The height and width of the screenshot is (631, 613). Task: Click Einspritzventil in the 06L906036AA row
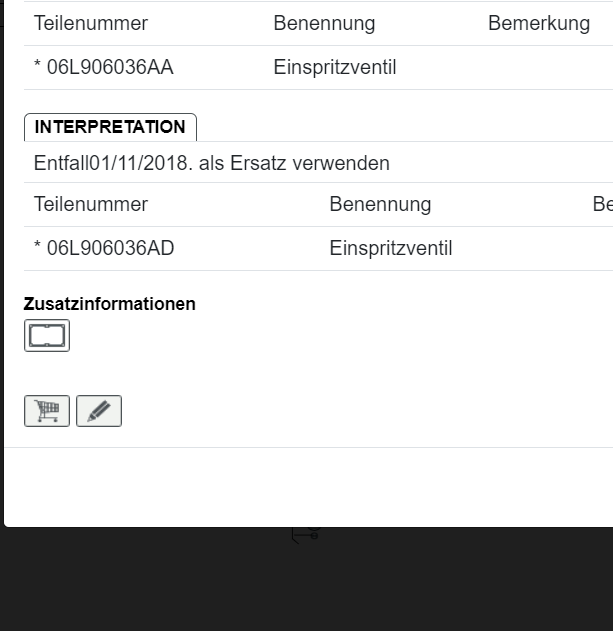335,68
